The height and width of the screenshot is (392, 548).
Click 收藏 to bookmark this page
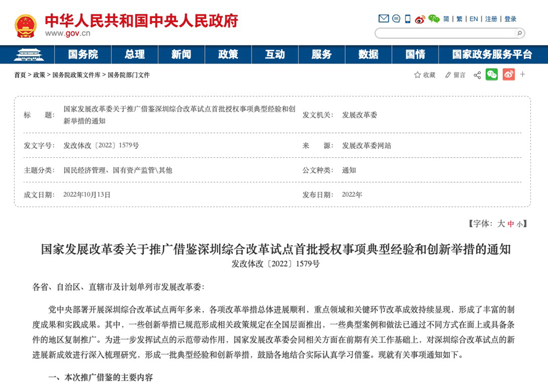coord(425,75)
